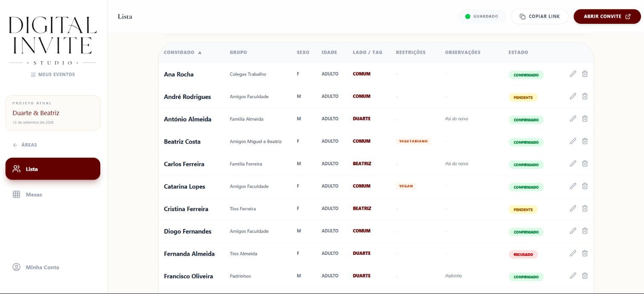Click the Guardado status indicator

click(x=482, y=17)
